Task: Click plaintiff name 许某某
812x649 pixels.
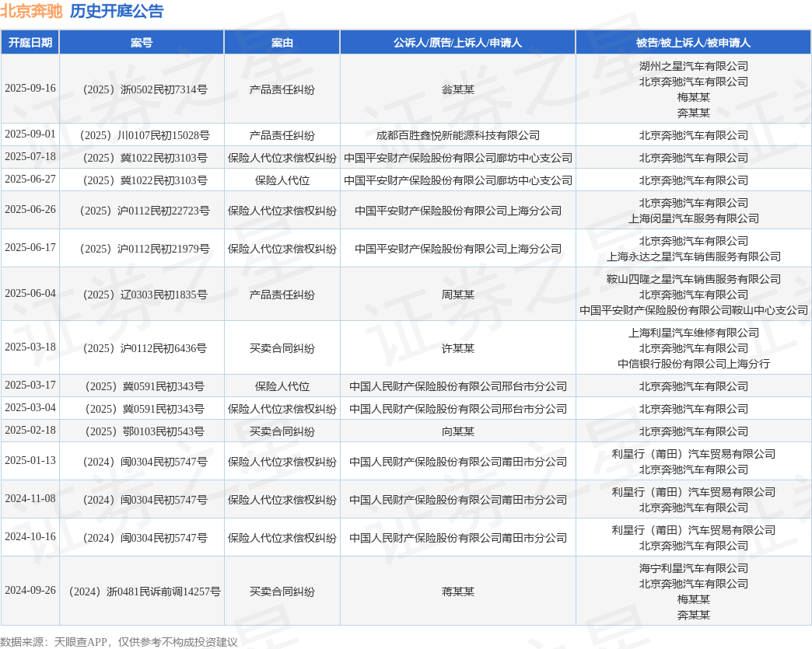Action: click(458, 349)
